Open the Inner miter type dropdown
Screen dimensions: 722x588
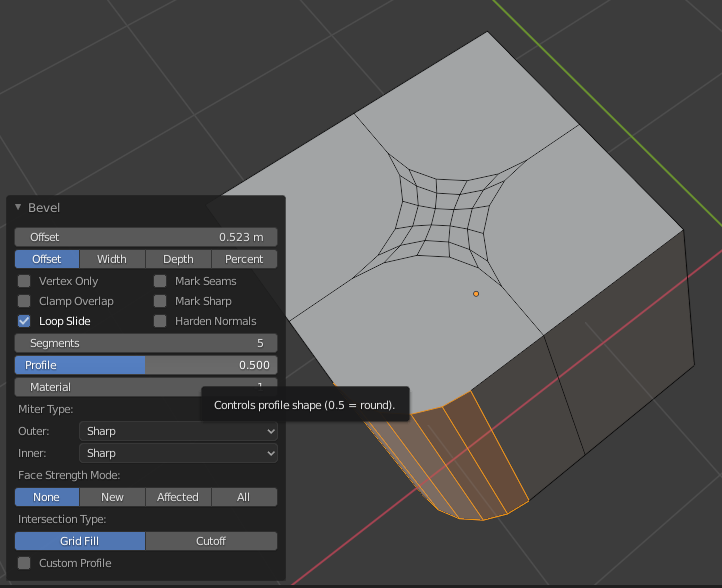tap(178, 453)
